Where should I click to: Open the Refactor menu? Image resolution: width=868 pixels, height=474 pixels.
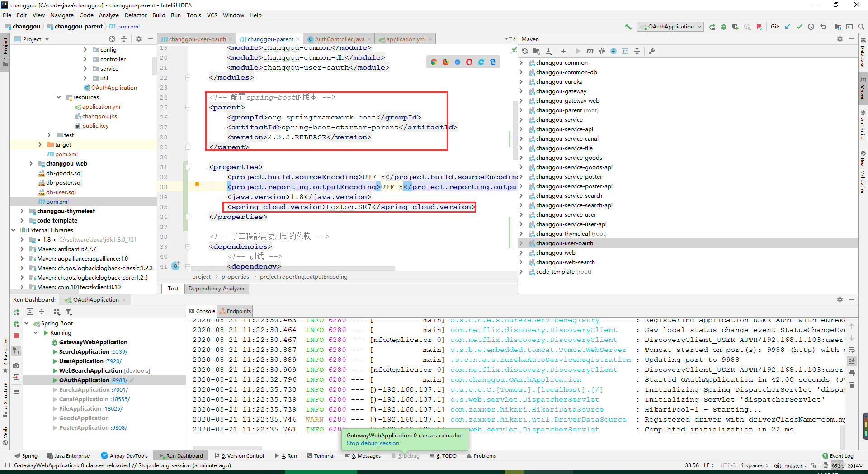[136, 15]
